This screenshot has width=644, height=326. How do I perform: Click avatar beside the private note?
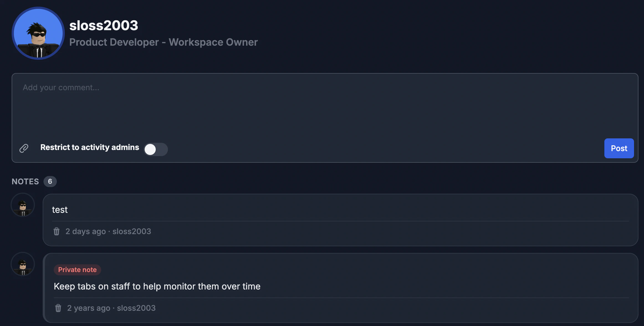23,264
